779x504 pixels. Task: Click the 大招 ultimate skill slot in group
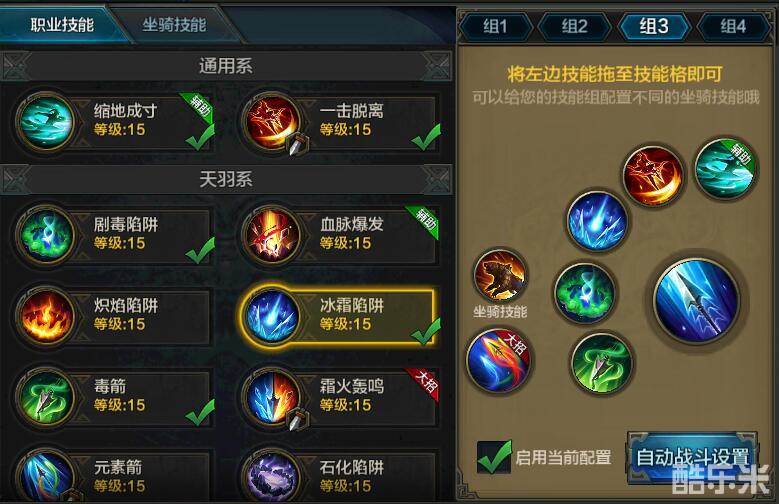[497, 360]
